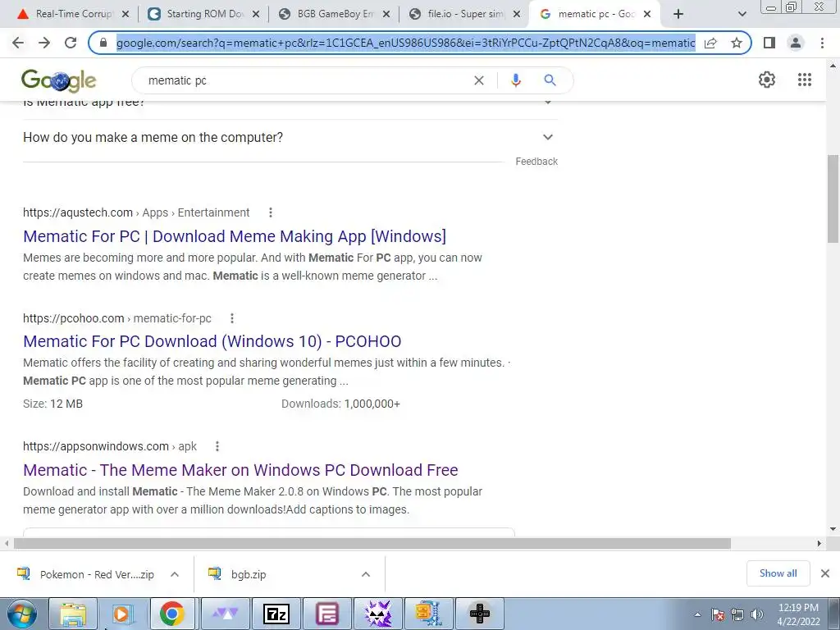Viewport: 840px width, 630px height.
Task: Reload the current page
Action: point(71,43)
